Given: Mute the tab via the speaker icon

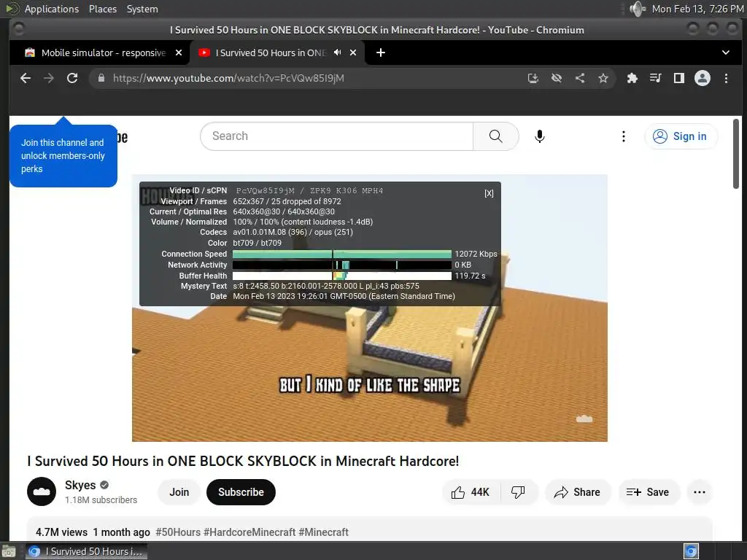Looking at the screenshot, I should pos(337,52).
